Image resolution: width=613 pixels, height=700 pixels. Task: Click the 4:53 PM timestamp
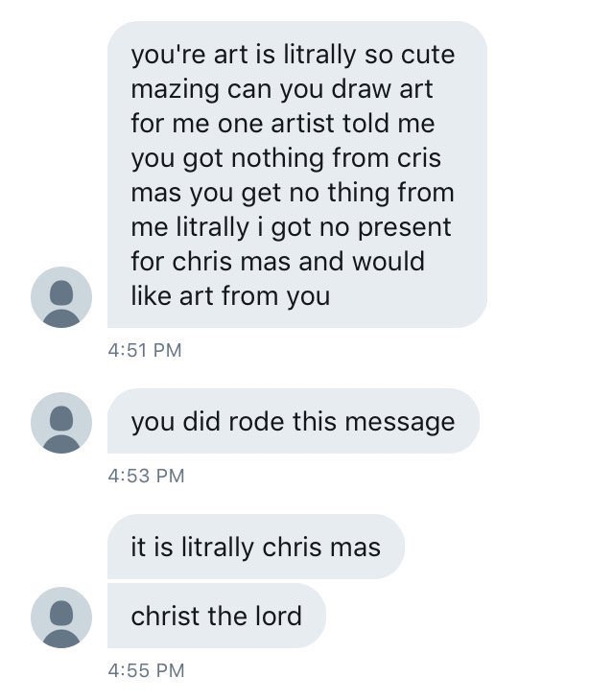(x=145, y=476)
